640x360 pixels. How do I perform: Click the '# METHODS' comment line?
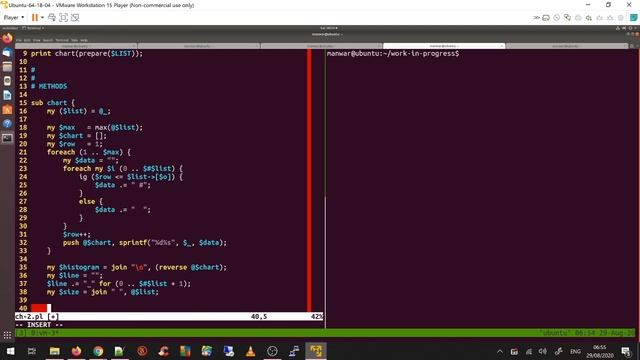[49, 86]
